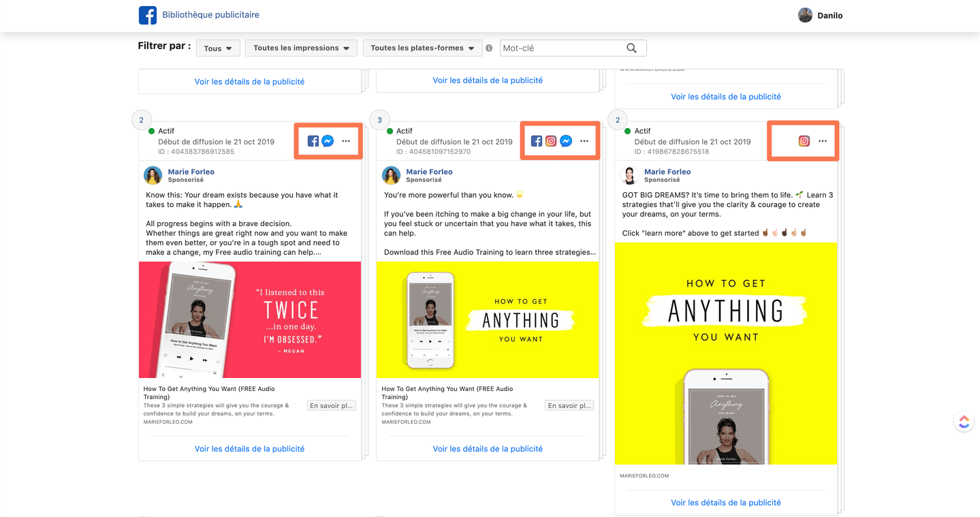Open the Marie Forleo page link on ad 404383786912585
The image size is (980, 517).
pyautogui.click(x=191, y=172)
